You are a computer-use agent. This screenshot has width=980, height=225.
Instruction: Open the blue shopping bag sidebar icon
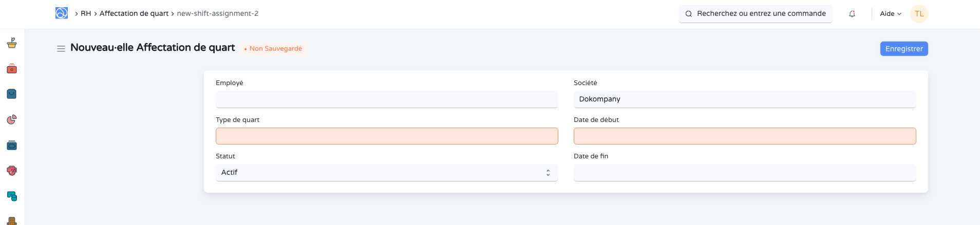tap(12, 94)
